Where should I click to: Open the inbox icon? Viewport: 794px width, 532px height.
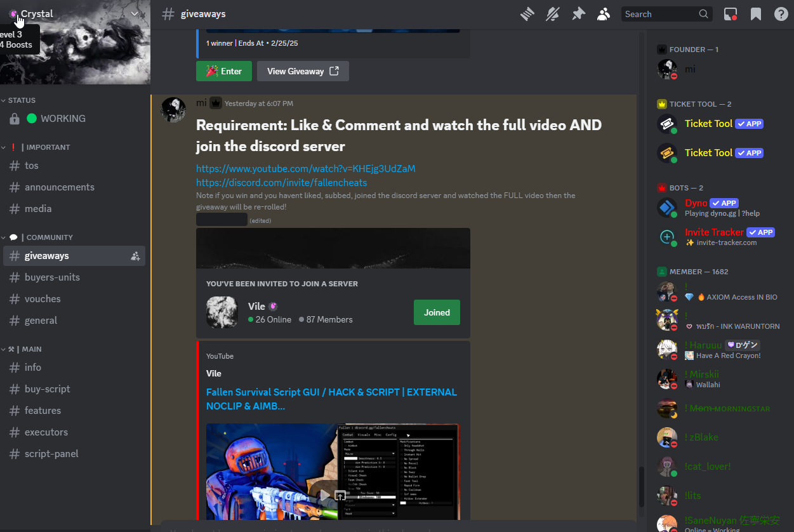point(731,14)
